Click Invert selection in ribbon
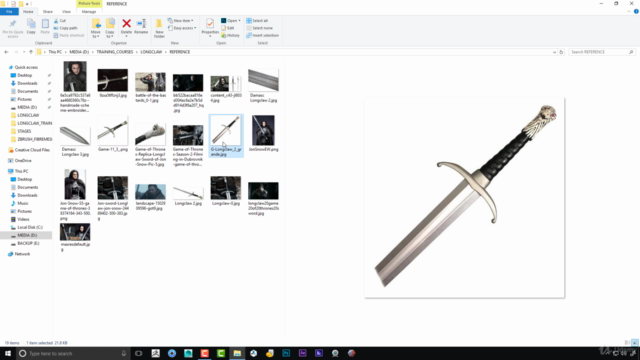The image size is (640, 360). (x=262, y=36)
